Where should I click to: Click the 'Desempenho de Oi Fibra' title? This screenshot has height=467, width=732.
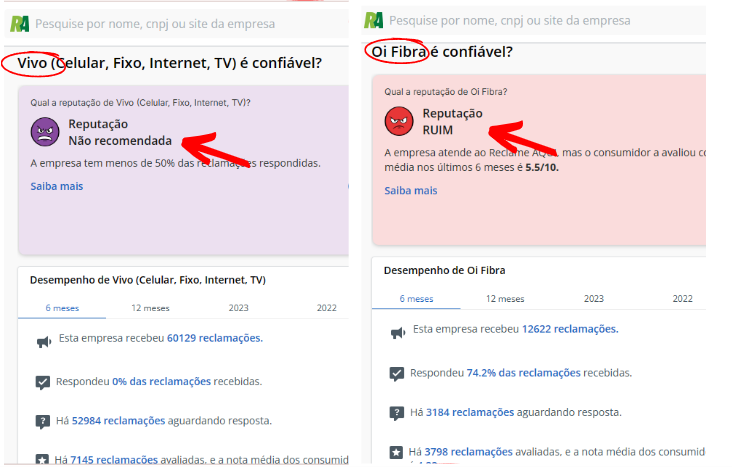coord(444,270)
